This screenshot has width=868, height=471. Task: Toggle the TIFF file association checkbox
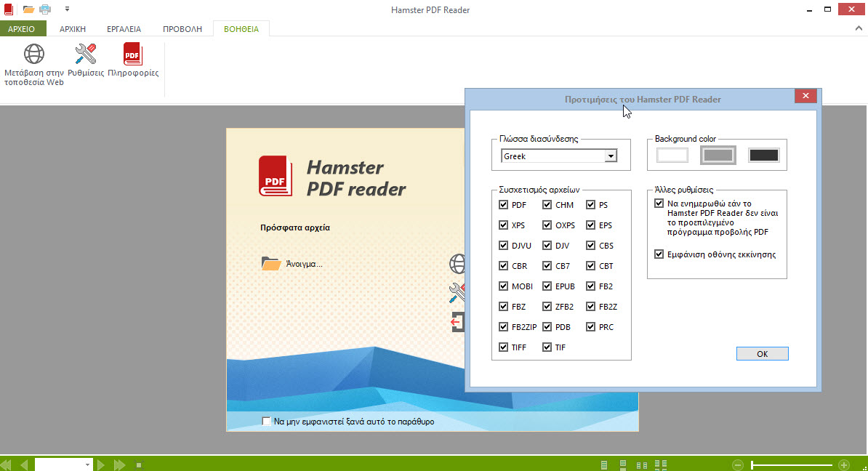[x=503, y=347]
